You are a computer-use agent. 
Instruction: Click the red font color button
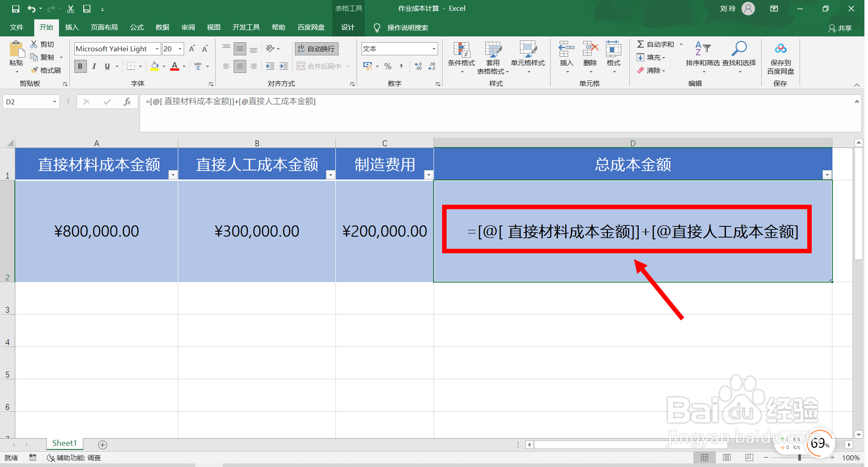(x=175, y=66)
